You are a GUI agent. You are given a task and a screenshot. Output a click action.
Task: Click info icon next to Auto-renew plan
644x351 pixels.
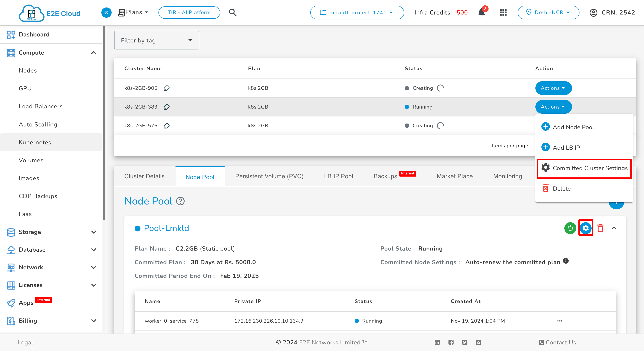pyautogui.click(x=566, y=261)
